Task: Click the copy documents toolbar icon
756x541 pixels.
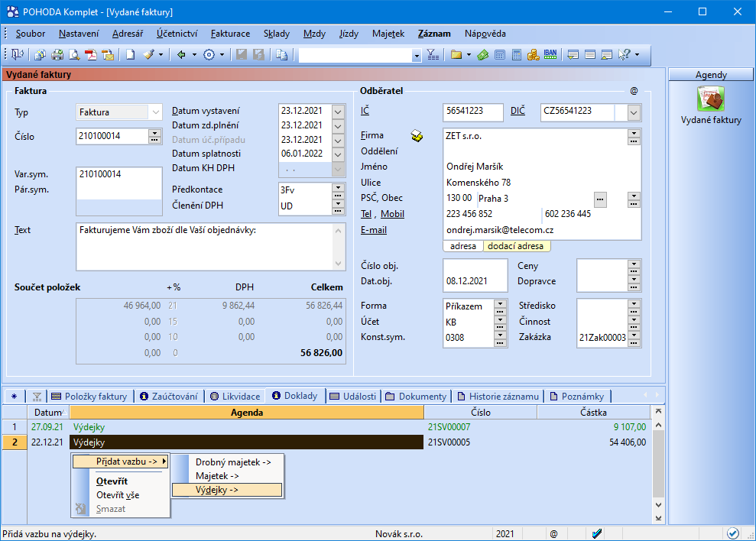Action: 281,55
